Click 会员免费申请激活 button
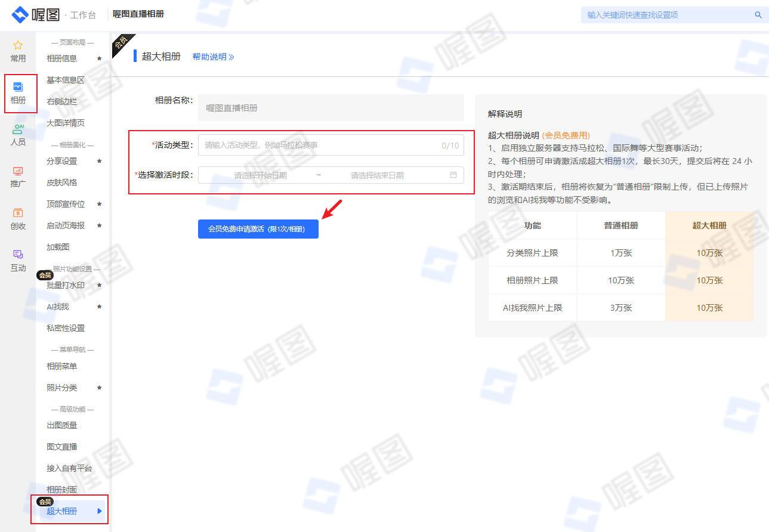 point(258,229)
